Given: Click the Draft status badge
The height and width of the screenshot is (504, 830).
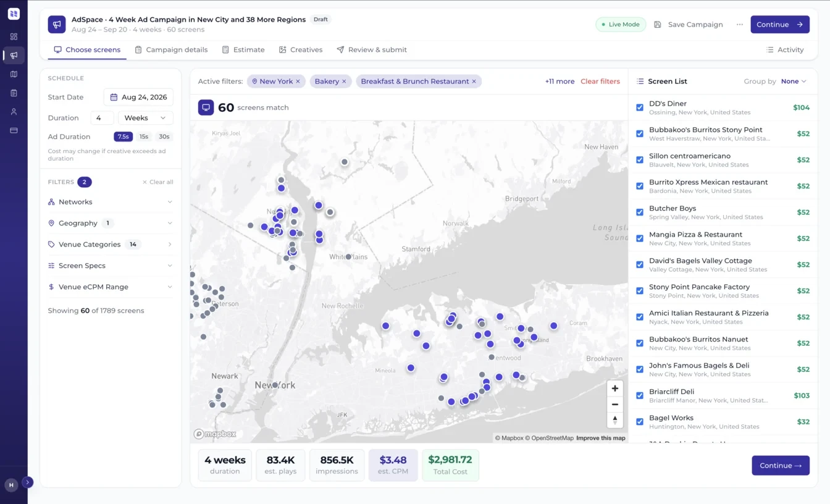Looking at the screenshot, I should [x=321, y=19].
